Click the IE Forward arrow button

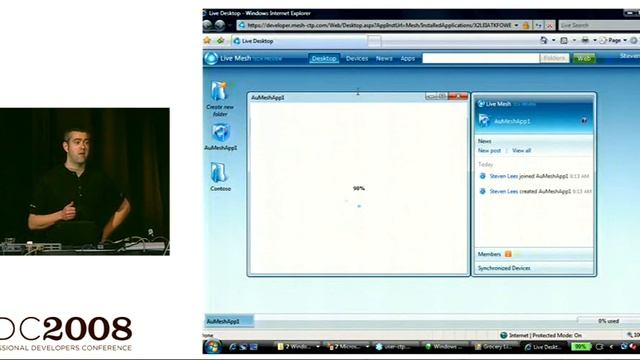point(220,25)
